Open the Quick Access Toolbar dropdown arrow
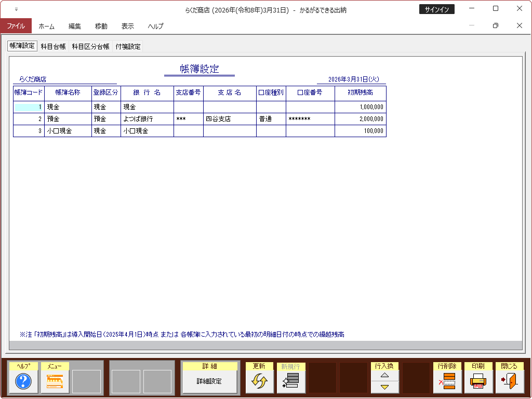The image size is (532, 399). point(16,9)
